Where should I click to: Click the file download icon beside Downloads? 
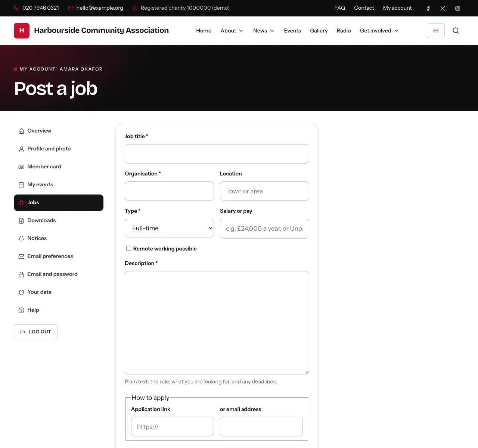coord(21,221)
